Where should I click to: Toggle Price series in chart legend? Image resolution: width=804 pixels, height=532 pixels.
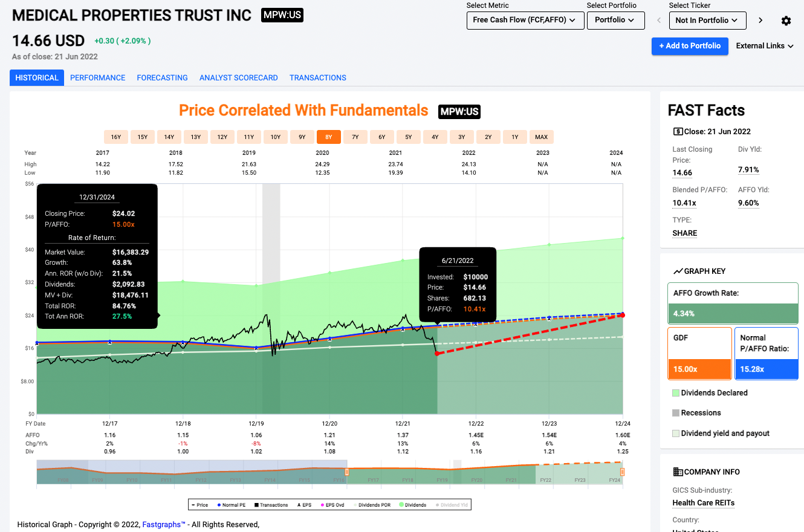pyautogui.click(x=199, y=505)
